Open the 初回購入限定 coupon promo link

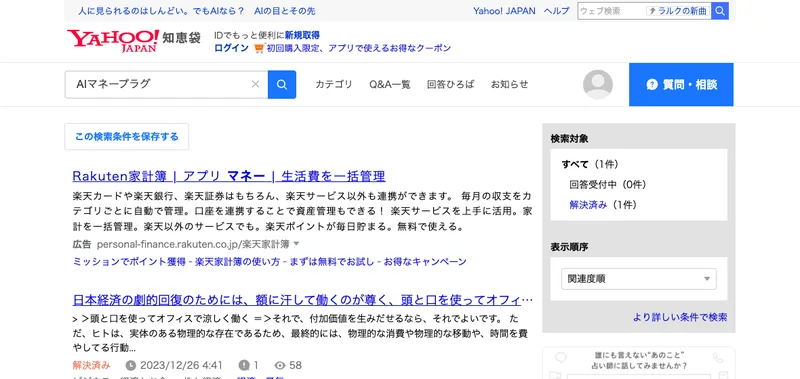click(x=359, y=48)
